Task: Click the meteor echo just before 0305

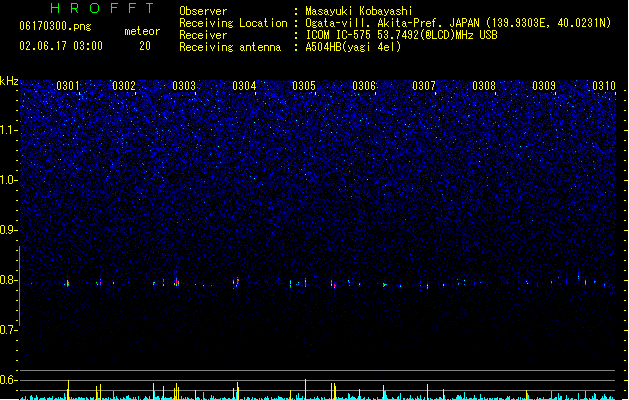Action: coord(306,282)
